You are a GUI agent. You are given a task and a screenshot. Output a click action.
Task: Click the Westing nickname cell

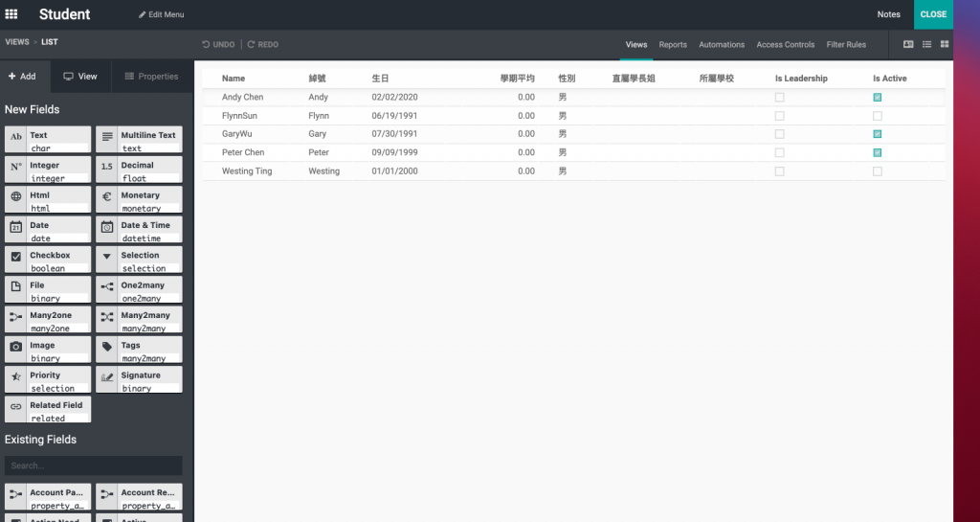pyautogui.click(x=323, y=171)
